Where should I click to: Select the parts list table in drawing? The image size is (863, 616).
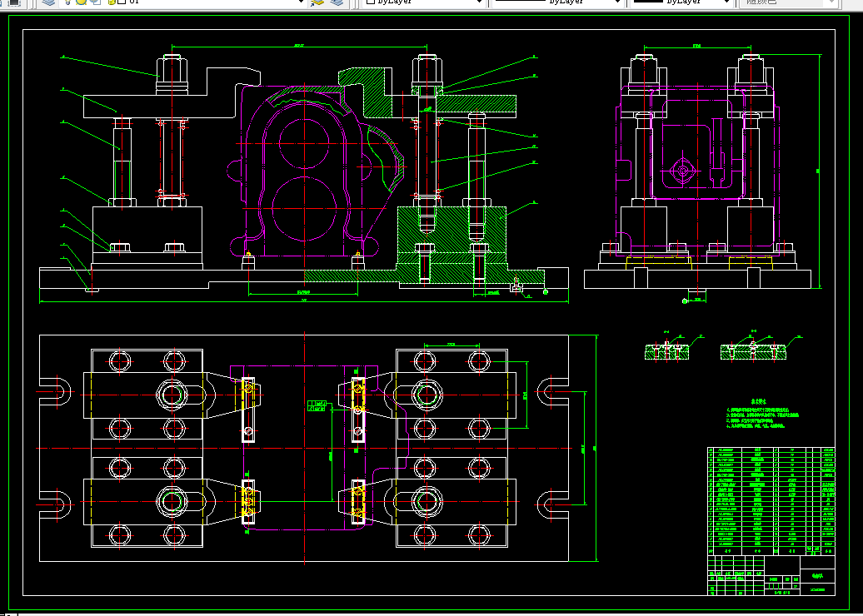pos(771,500)
